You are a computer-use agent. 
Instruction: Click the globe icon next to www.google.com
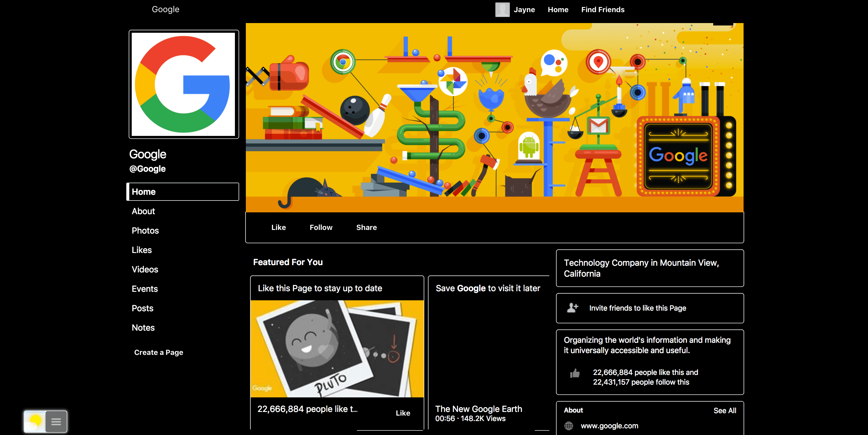click(568, 426)
